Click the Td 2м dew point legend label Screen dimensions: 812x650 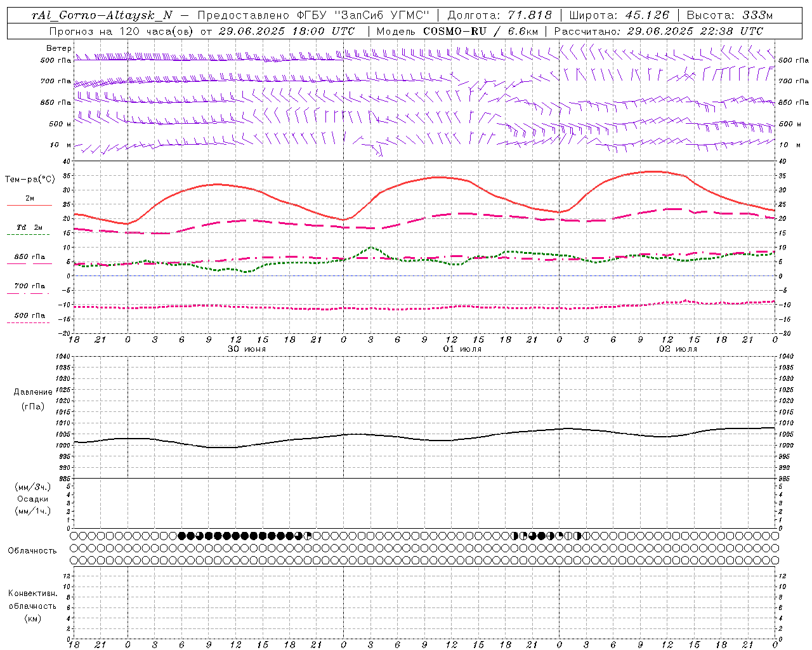(30, 227)
